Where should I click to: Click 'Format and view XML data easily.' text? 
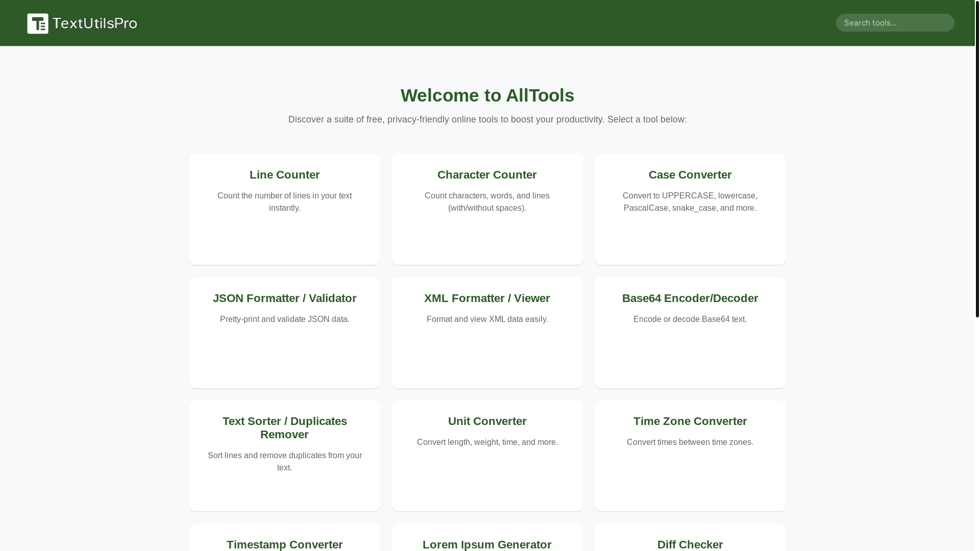[x=487, y=319]
